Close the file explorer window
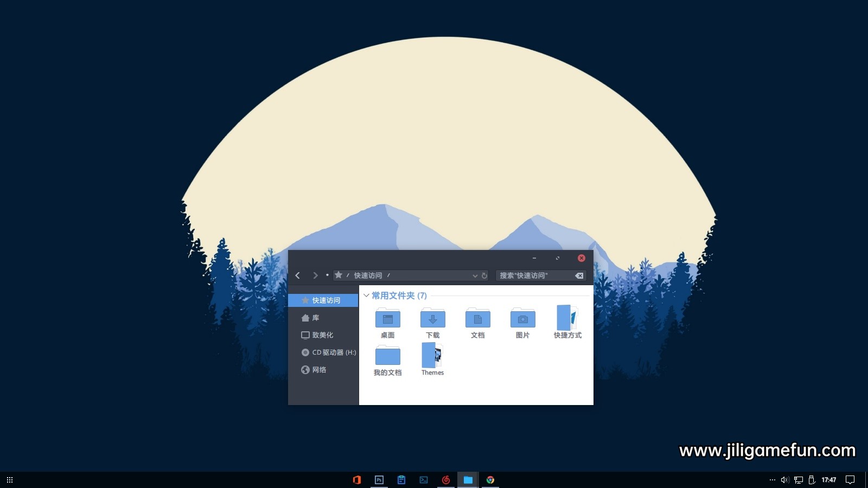The height and width of the screenshot is (488, 868). click(x=582, y=258)
